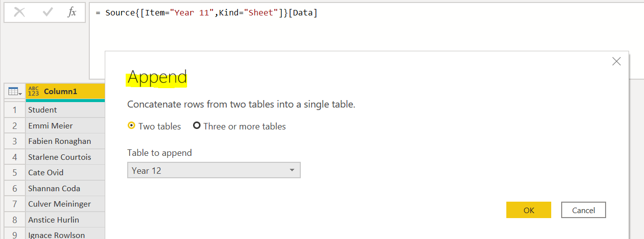Click the Fabien Ronaghan cell
Image resolution: width=644 pixels, height=239 pixels.
pyautogui.click(x=65, y=141)
